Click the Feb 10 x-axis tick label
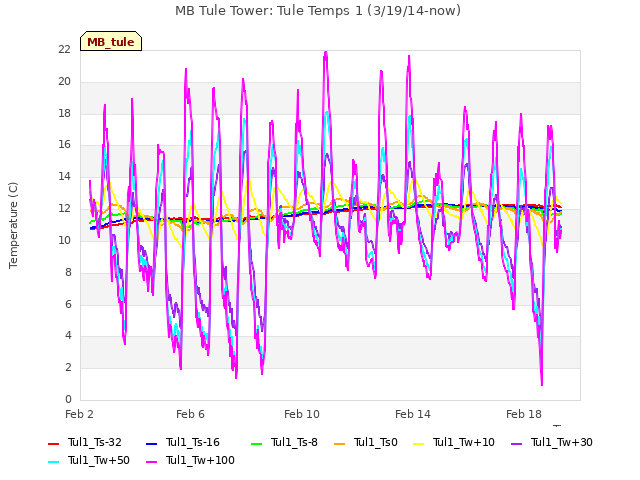The width and height of the screenshot is (640, 480). (302, 414)
